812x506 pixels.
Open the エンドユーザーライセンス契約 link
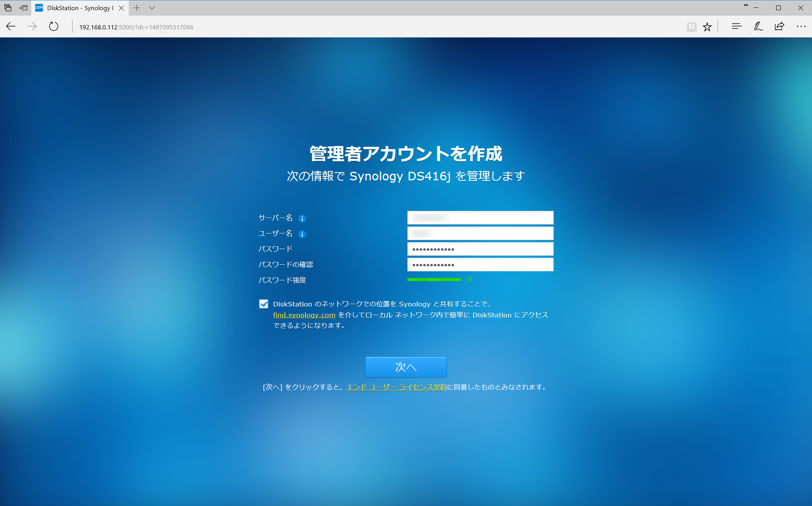pos(396,387)
